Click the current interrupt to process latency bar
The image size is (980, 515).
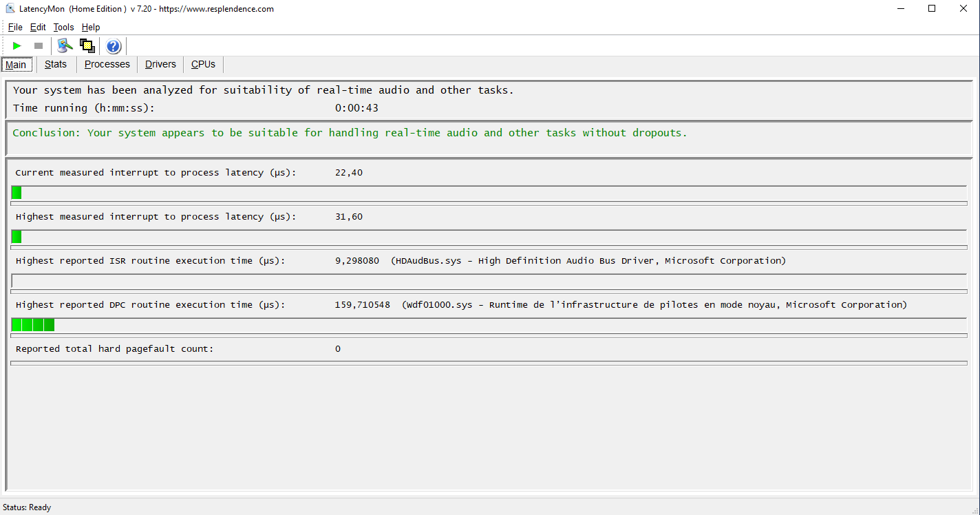tap(489, 193)
